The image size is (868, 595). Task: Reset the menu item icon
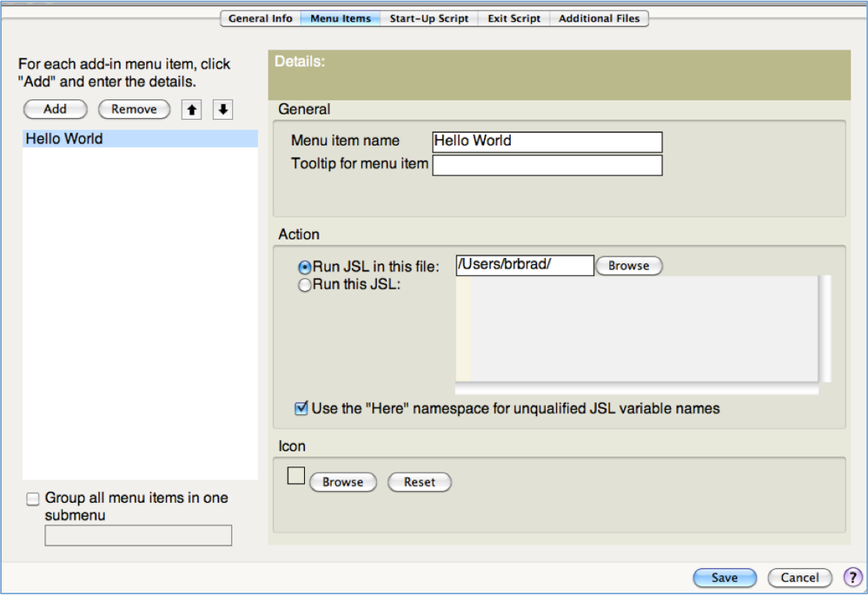(420, 482)
